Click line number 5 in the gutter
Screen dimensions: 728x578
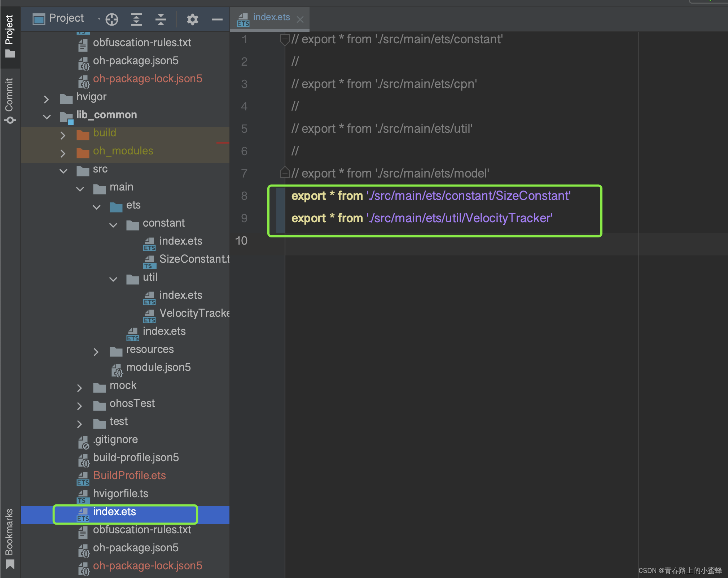[x=244, y=129]
